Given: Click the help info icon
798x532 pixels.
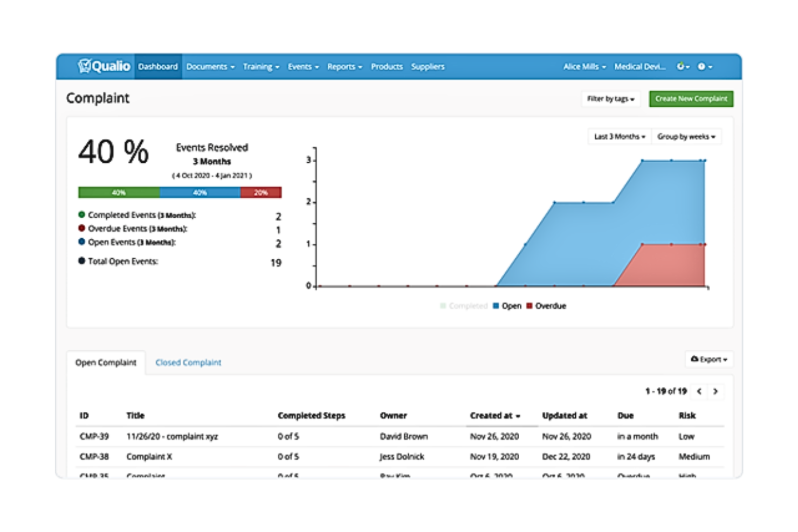Looking at the screenshot, I should point(701,66).
